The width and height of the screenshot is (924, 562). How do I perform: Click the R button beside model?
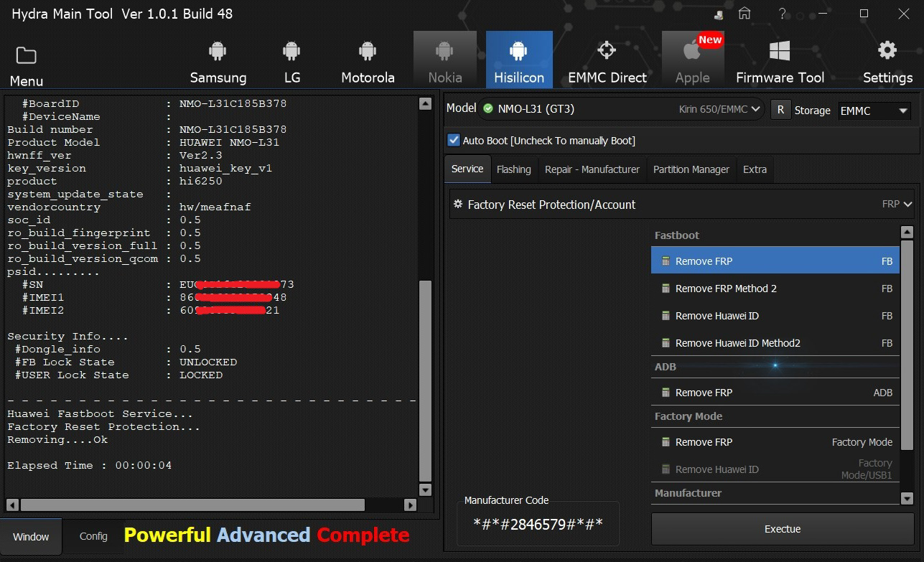(x=780, y=110)
